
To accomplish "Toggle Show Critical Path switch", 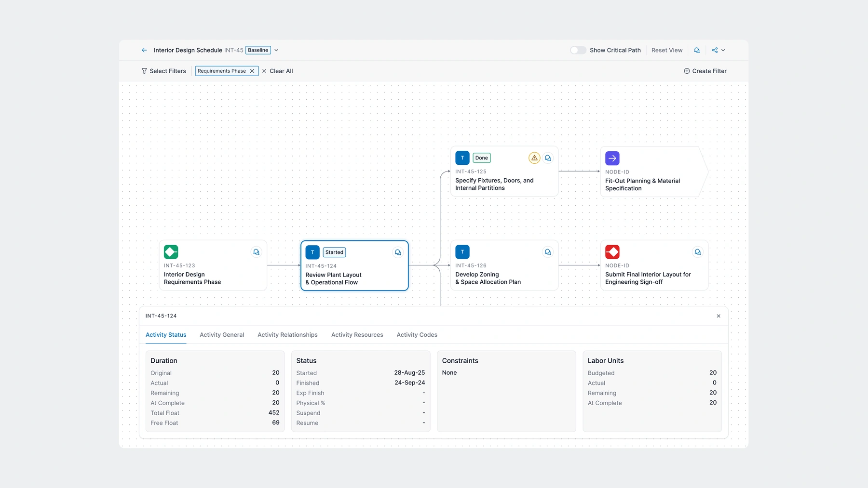I will pyautogui.click(x=578, y=50).
